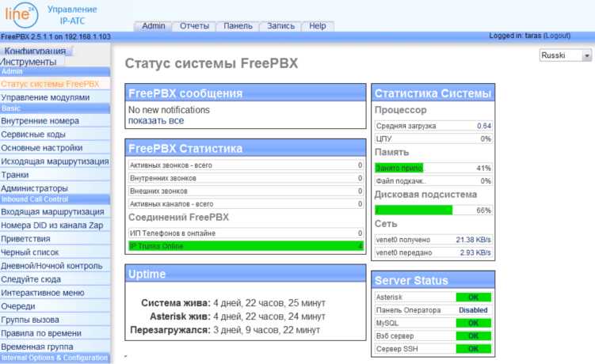Open the Панель tab
The height and width of the screenshot is (364, 595).
(238, 26)
